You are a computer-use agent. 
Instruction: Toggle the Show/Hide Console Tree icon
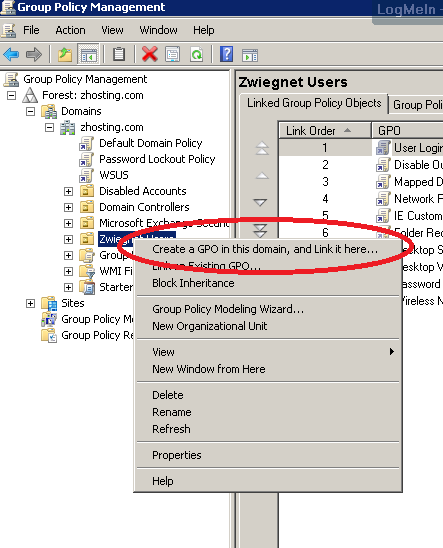coord(88,55)
